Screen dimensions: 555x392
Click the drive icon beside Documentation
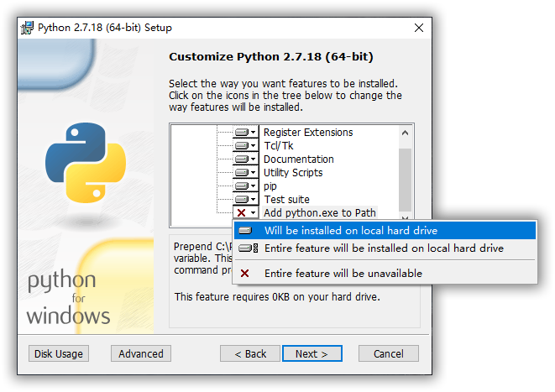click(x=242, y=159)
